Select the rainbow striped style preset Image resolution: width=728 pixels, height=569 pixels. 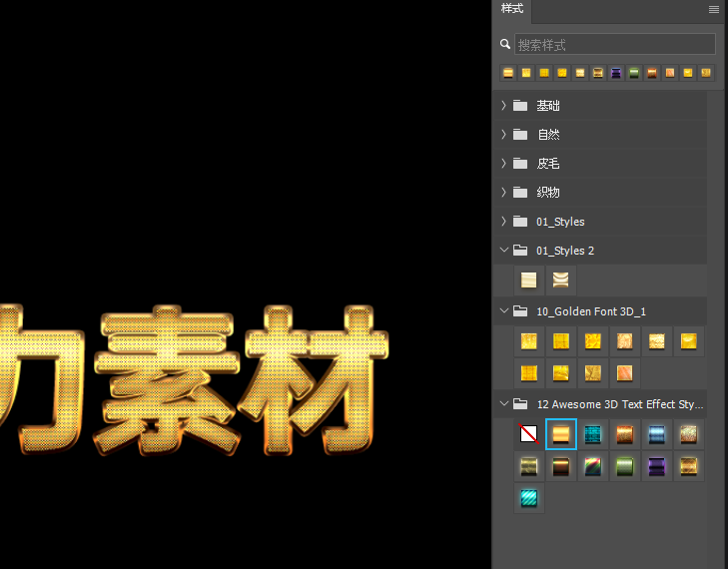click(592, 466)
